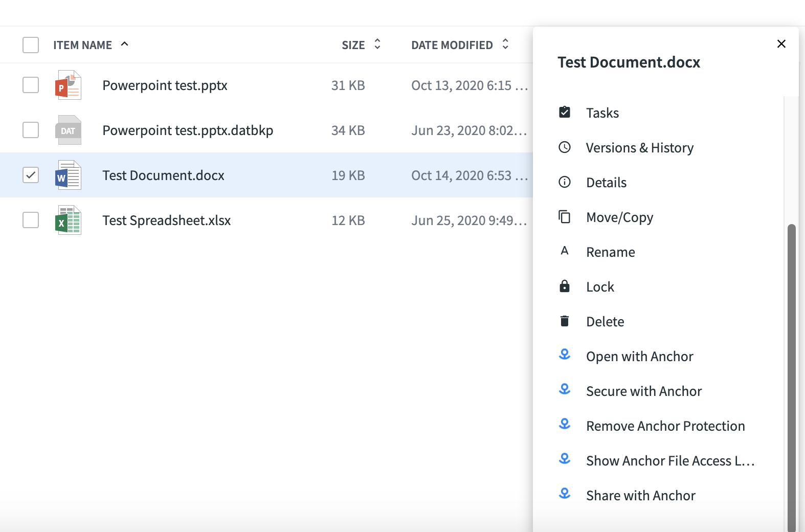Uncheck the Test Document.docx checkbox

click(x=31, y=175)
